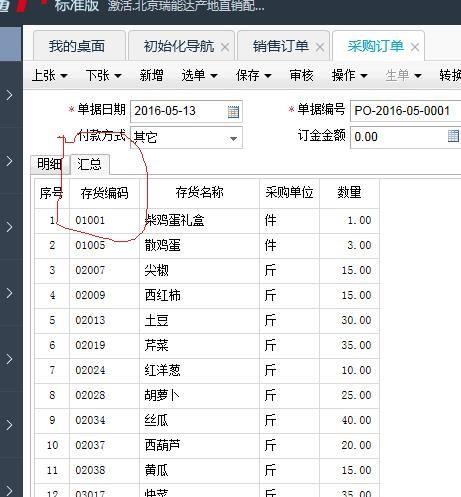Click the 单据编号 input field
Image resolution: width=461 pixels, height=497 pixels.
pyautogui.click(x=406, y=111)
